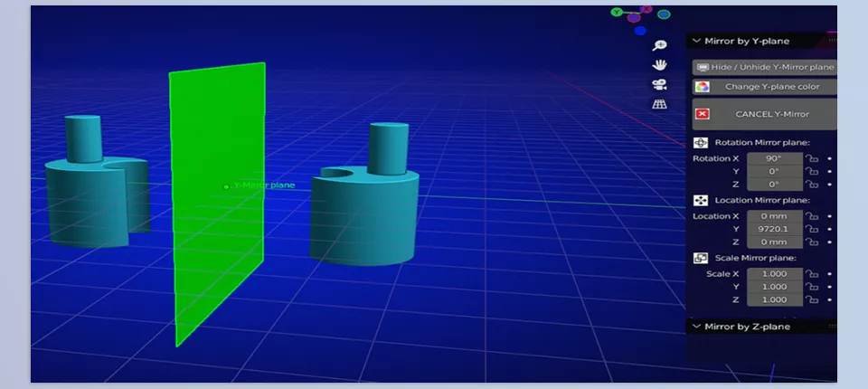Click the Rotation X field showing 90°
The image size is (868, 389).
pos(774,159)
